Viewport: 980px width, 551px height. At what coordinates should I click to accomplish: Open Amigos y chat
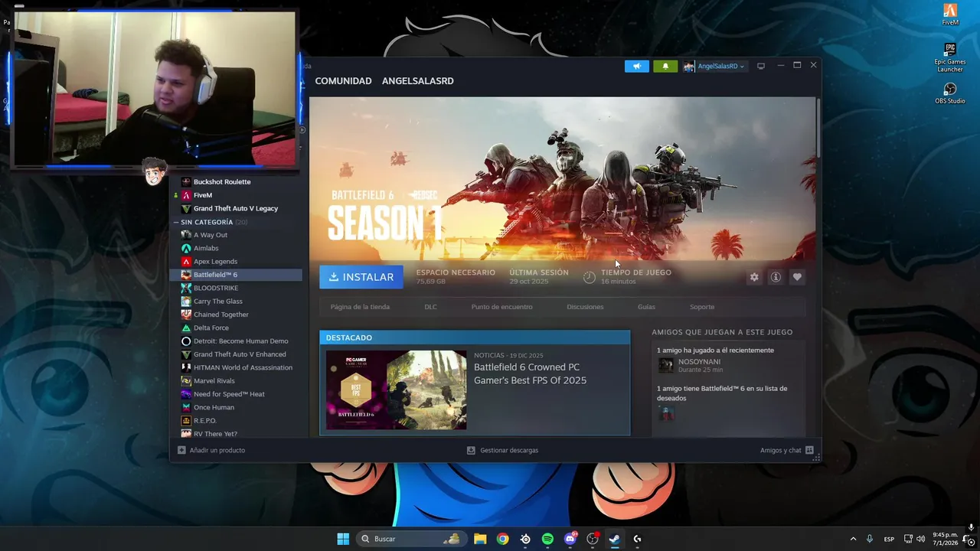(x=786, y=450)
